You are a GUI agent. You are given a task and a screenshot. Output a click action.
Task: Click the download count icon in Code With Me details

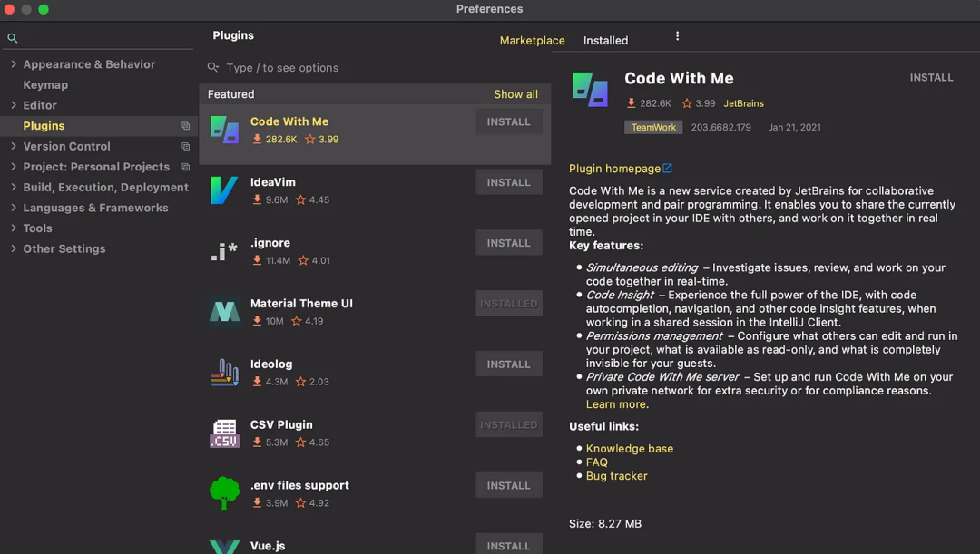coord(632,103)
